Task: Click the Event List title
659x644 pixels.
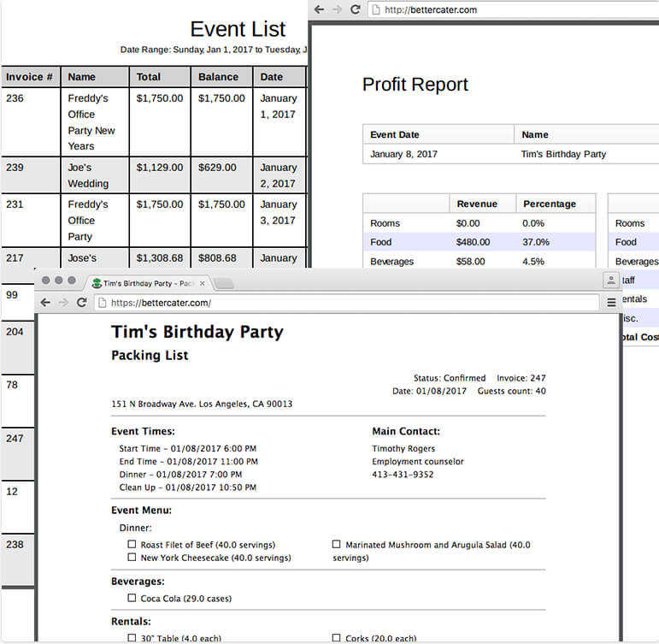Action: pos(238,29)
